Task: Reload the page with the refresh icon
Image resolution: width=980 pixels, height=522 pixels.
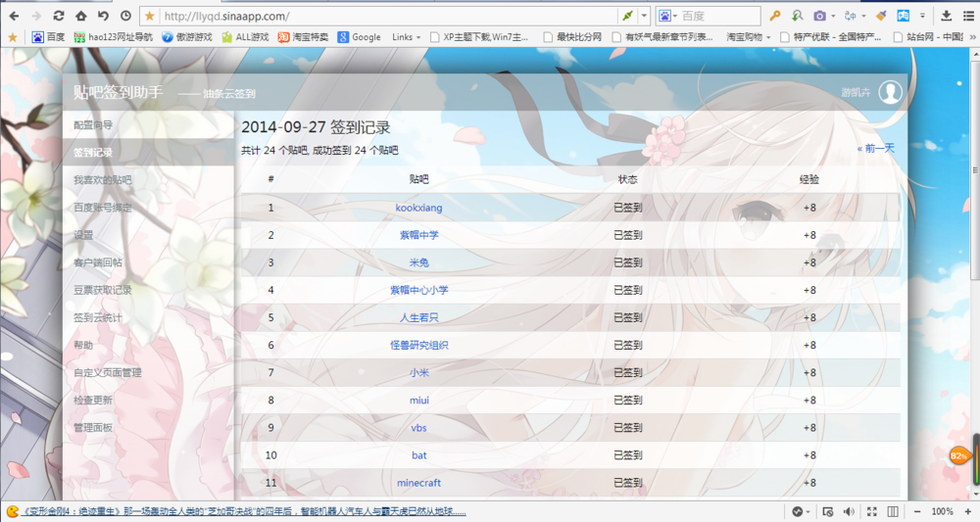Action: (59, 16)
